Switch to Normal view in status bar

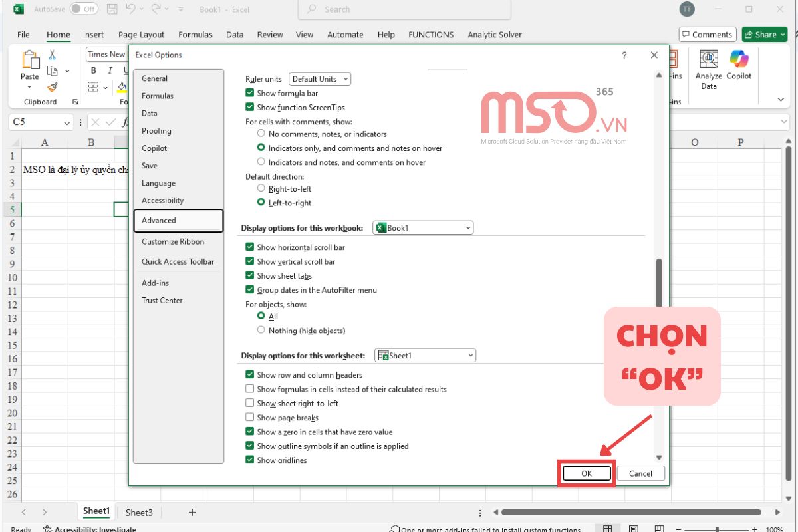tap(607, 529)
